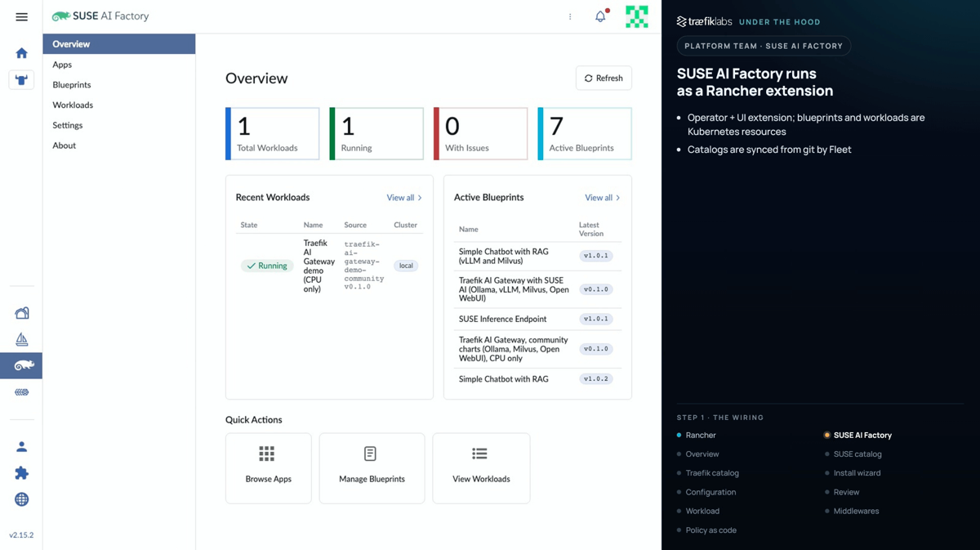Click the Simple Chatbot with RAG v1.0.2 row
The height and width of the screenshot is (550, 980).
tap(537, 379)
